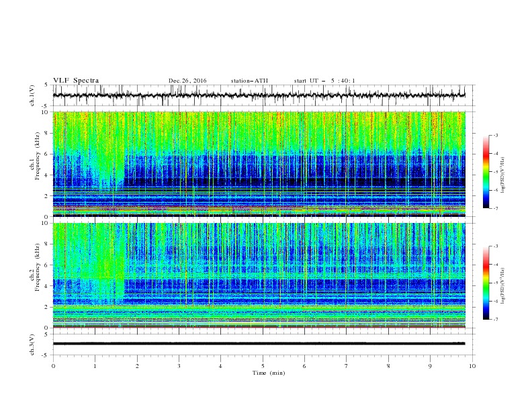Image resolution: width=532 pixels, height=411 pixels.
Task: Click the "-3" tick on ch.1 color bar
Action: [x=495, y=135]
